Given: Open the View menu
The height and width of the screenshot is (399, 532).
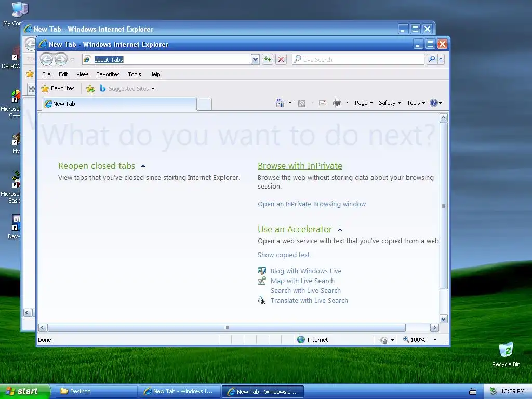Looking at the screenshot, I should click(82, 74).
